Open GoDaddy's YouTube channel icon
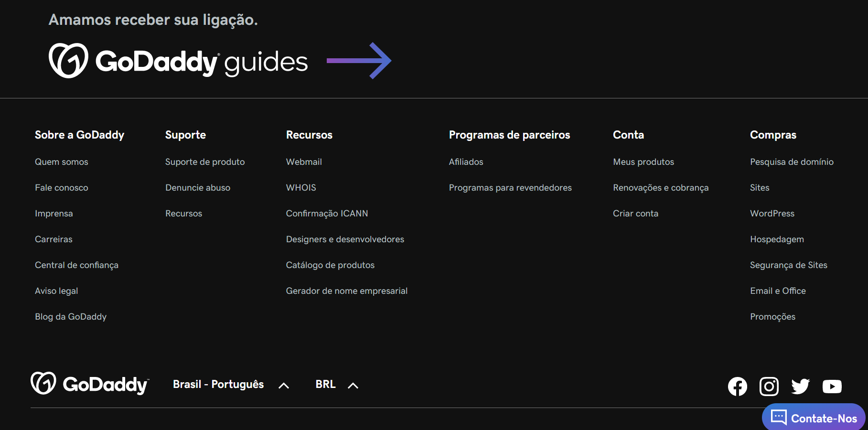Image resolution: width=868 pixels, height=430 pixels. point(832,386)
